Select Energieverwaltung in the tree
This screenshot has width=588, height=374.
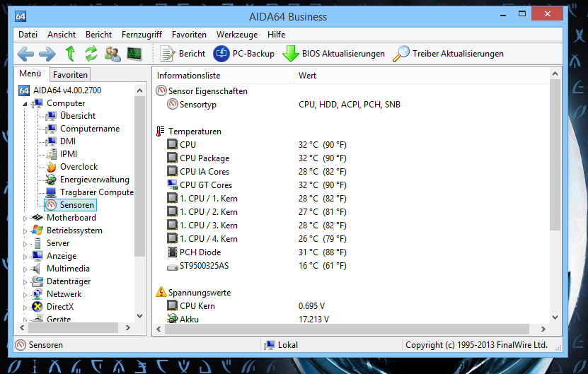pos(95,180)
